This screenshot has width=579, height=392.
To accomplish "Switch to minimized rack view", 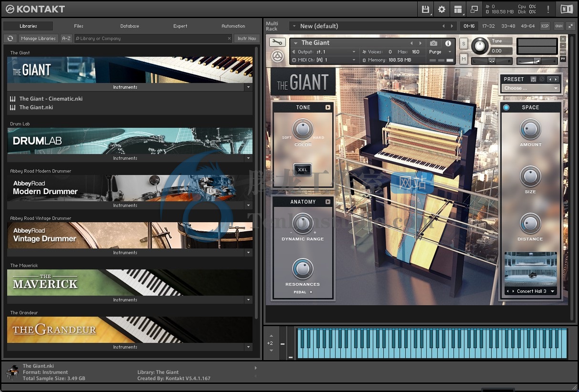I will [x=474, y=9].
